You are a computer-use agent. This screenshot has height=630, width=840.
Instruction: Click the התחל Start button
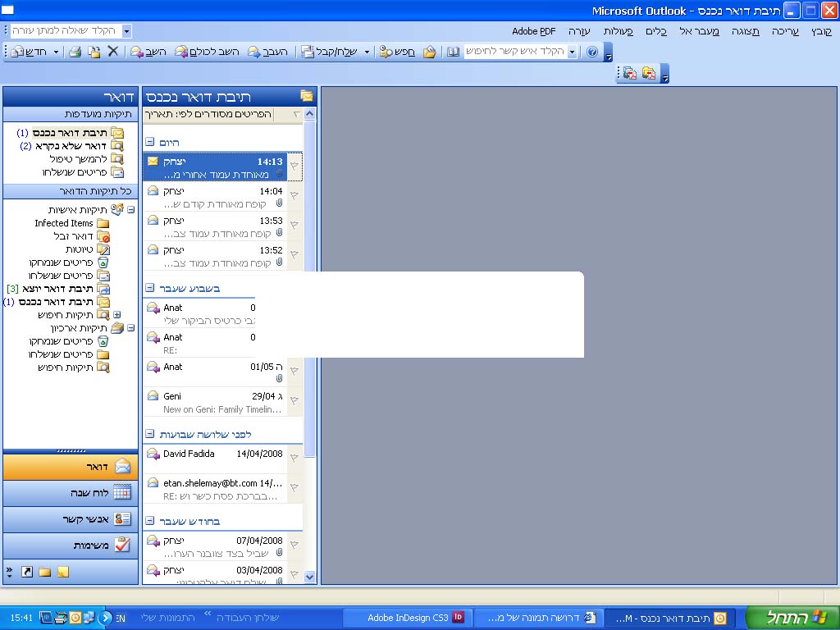[791, 618]
